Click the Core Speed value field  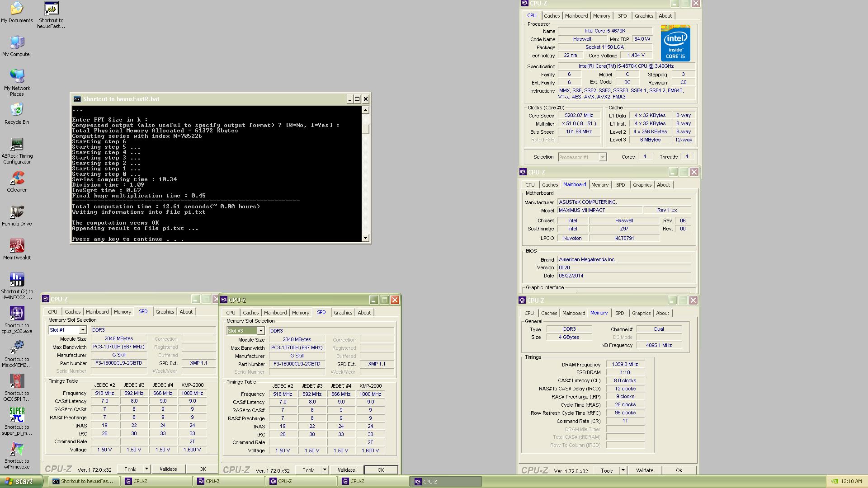coord(579,115)
